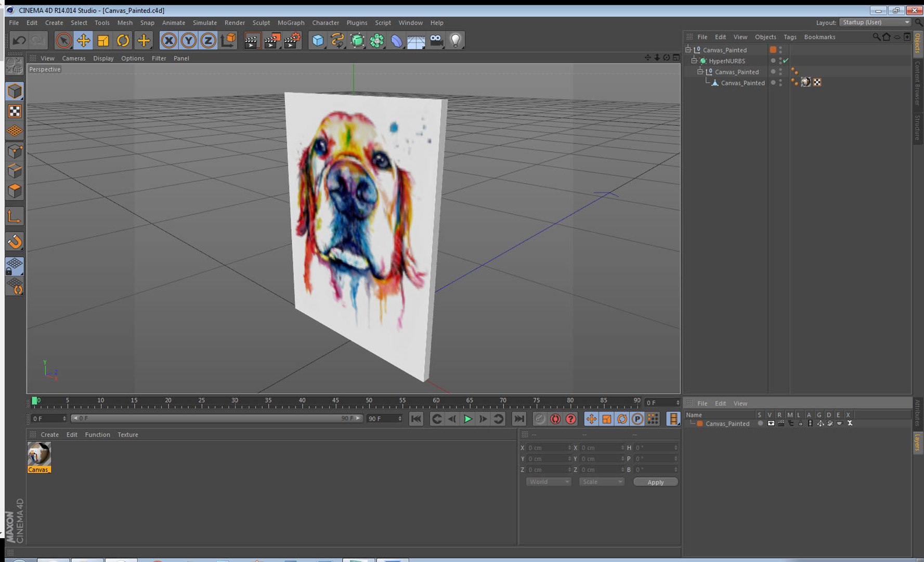Activate the Move tool in top toolbar
Viewport: 924px width, 562px height.
point(83,41)
